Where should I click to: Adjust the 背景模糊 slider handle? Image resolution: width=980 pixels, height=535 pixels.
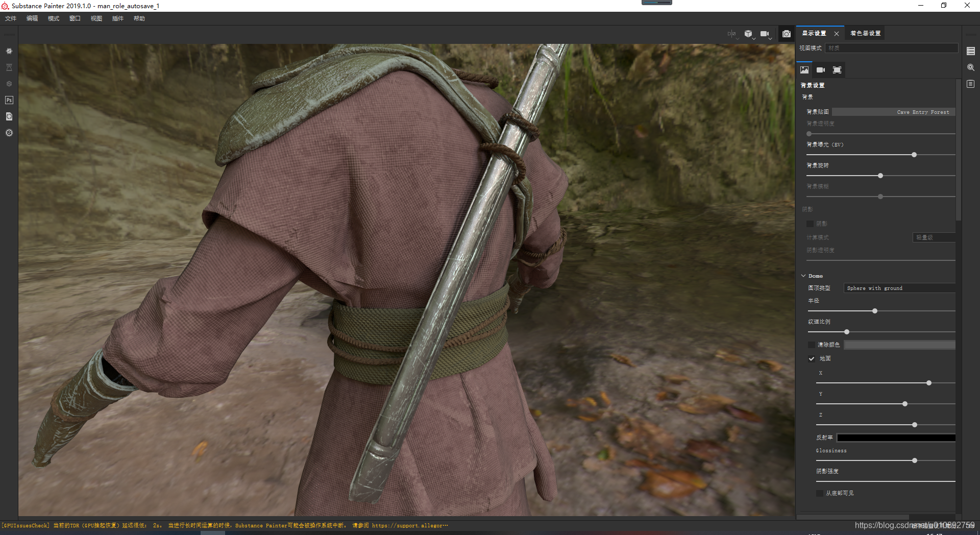click(880, 197)
